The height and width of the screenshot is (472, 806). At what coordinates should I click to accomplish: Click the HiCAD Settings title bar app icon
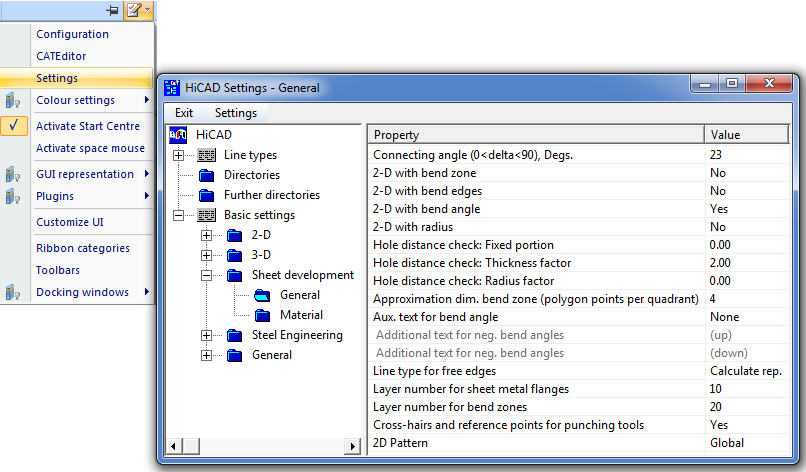(x=172, y=88)
